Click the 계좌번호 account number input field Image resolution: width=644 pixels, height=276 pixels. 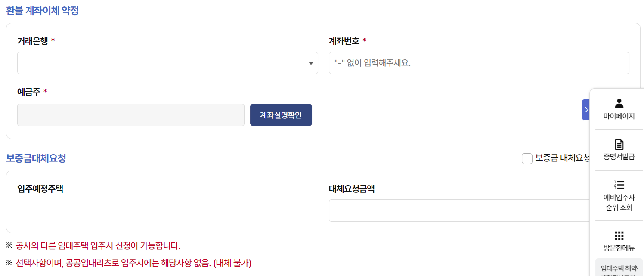pyautogui.click(x=479, y=63)
